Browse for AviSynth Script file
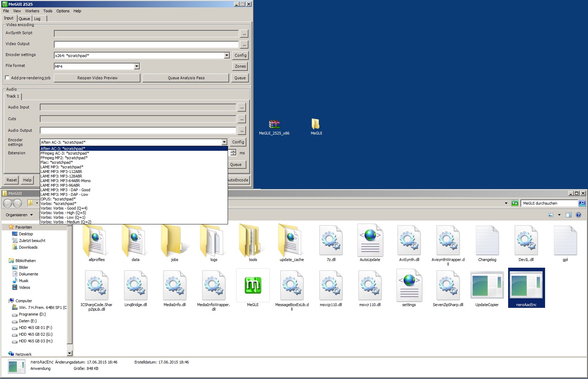Screen dimensions: 588x379 [x=244, y=34]
